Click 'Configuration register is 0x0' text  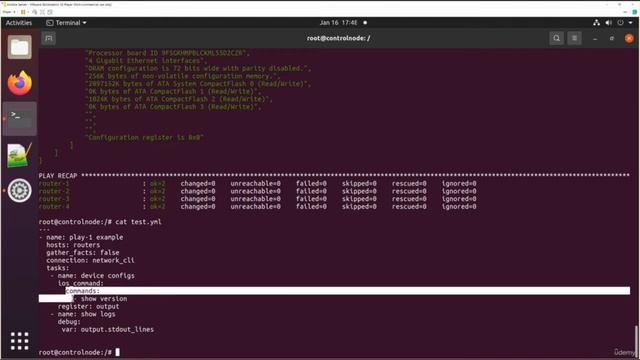tap(144, 138)
